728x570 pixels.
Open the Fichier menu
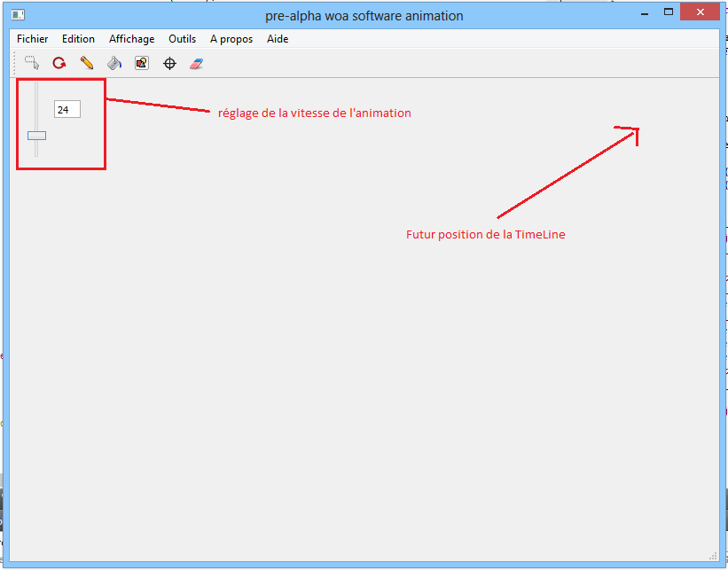[x=33, y=39]
